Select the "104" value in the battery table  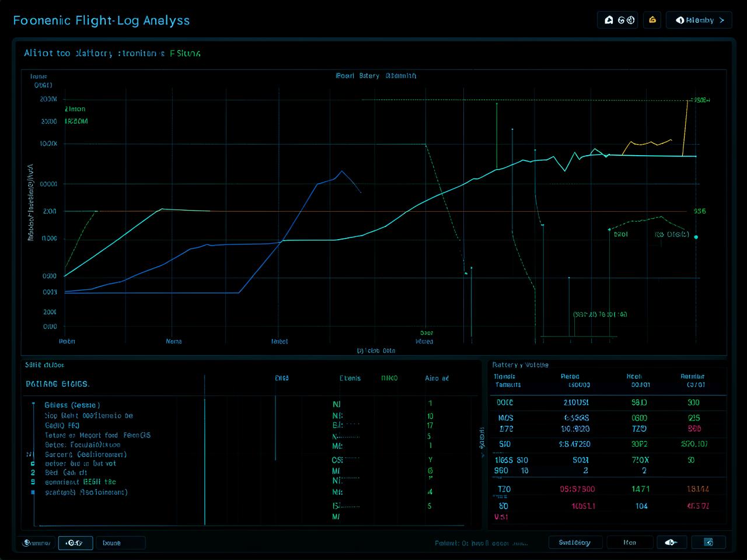641,506
